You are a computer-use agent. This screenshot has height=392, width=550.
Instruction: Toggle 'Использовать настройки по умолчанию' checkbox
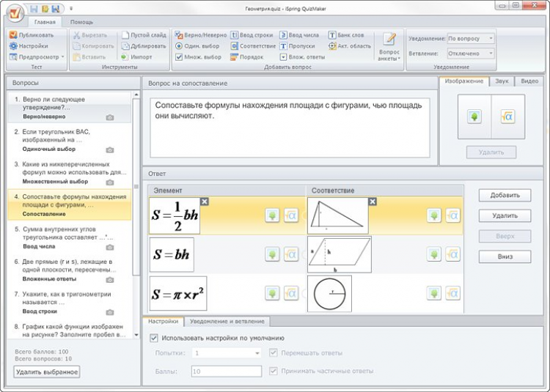tap(153, 338)
